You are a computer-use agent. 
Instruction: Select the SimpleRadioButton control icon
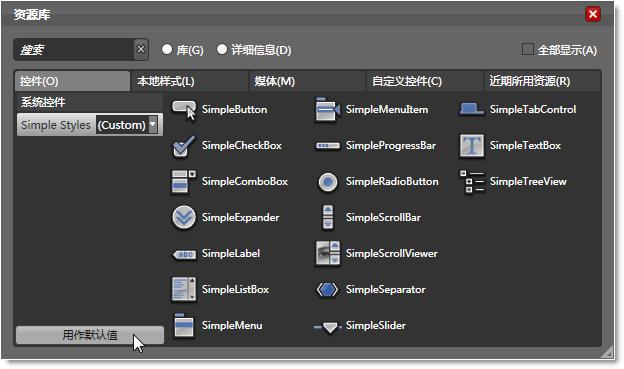pyautogui.click(x=328, y=182)
